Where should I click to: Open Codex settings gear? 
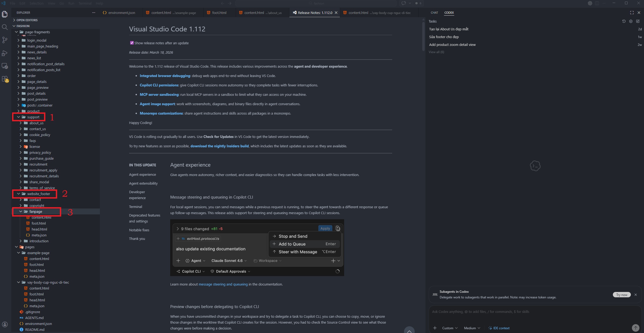631,21
